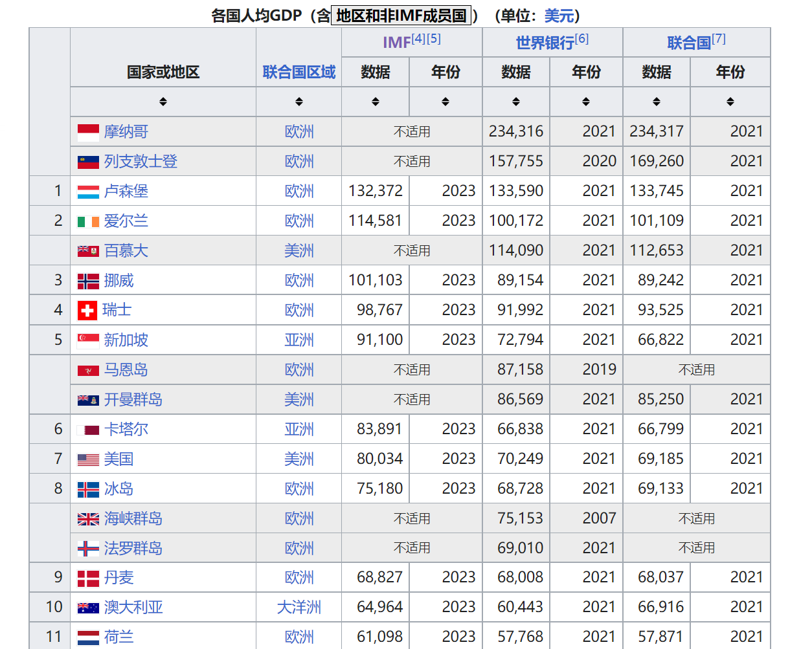Sort by IMF 数据 column arrow
This screenshot has height=649, width=812.
(376, 102)
